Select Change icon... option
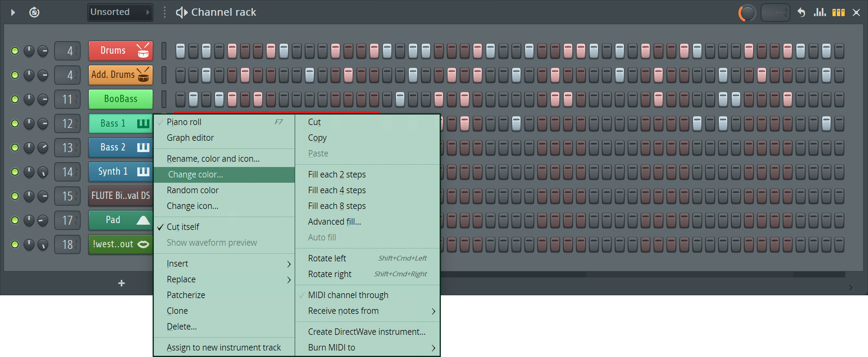Viewport: 868px width, 357px height. pyautogui.click(x=224, y=206)
